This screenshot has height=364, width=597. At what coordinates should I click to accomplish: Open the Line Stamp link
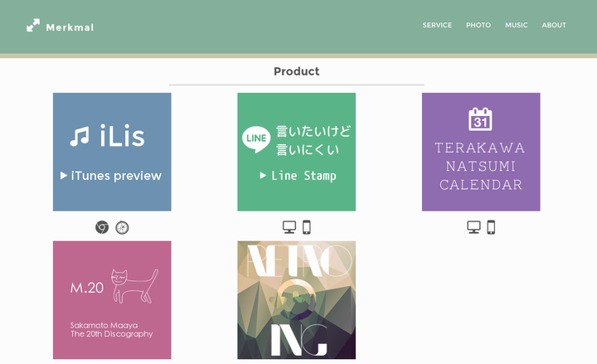(x=297, y=176)
